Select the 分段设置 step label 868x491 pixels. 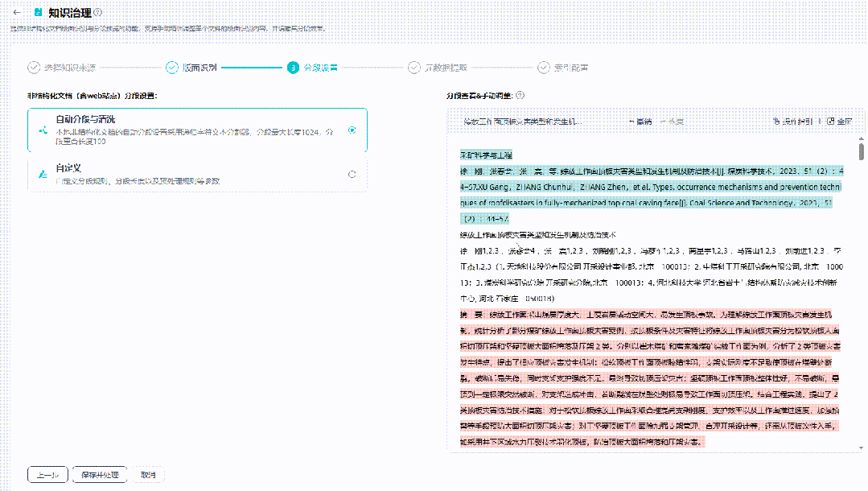[x=320, y=68]
